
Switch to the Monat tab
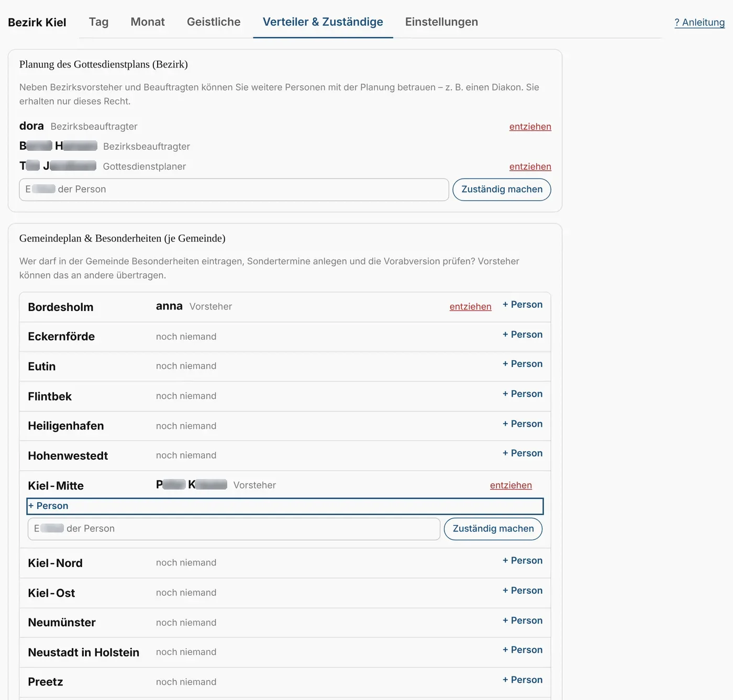point(148,22)
